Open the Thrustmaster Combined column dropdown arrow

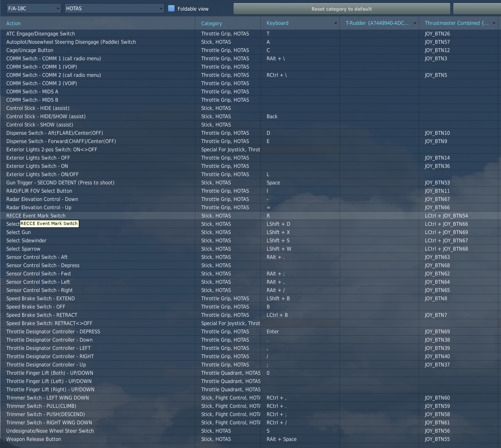(494, 23)
